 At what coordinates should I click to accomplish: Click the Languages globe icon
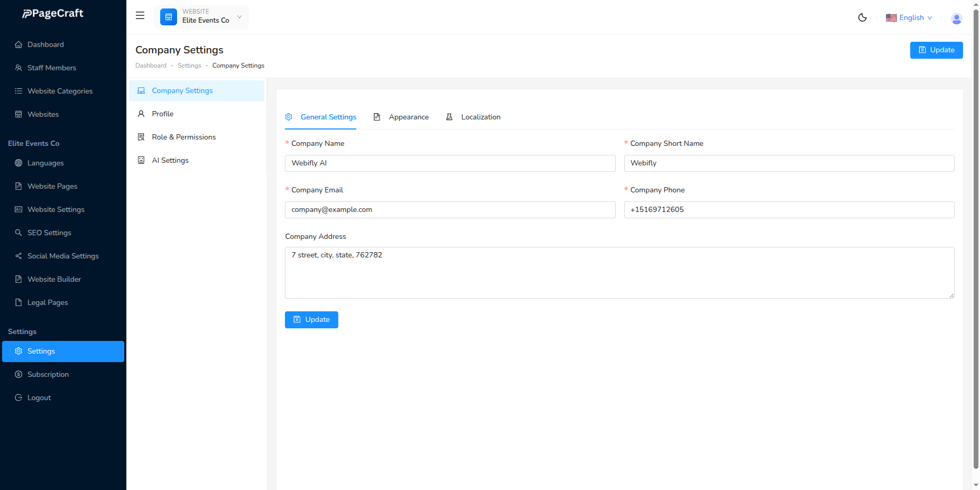(x=19, y=163)
